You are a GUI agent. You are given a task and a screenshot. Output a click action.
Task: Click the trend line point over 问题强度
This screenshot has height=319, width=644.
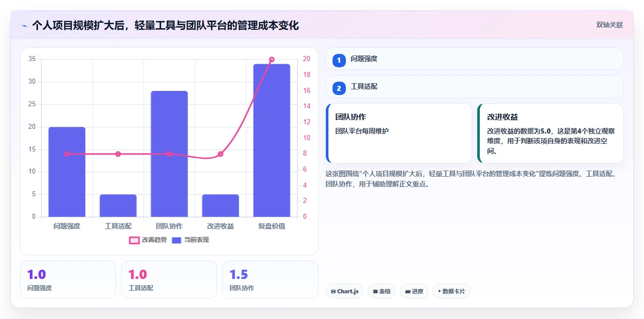tap(67, 154)
